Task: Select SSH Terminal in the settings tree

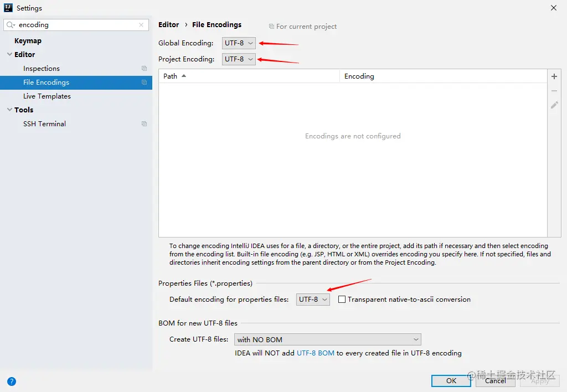Action: click(x=44, y=123)
